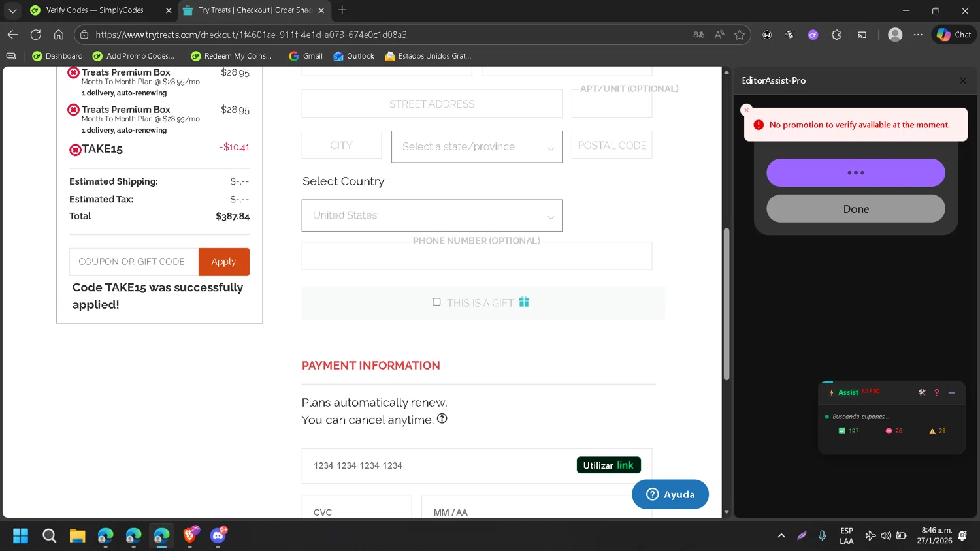Click the purple three-dots button

[x=856, y=173]
